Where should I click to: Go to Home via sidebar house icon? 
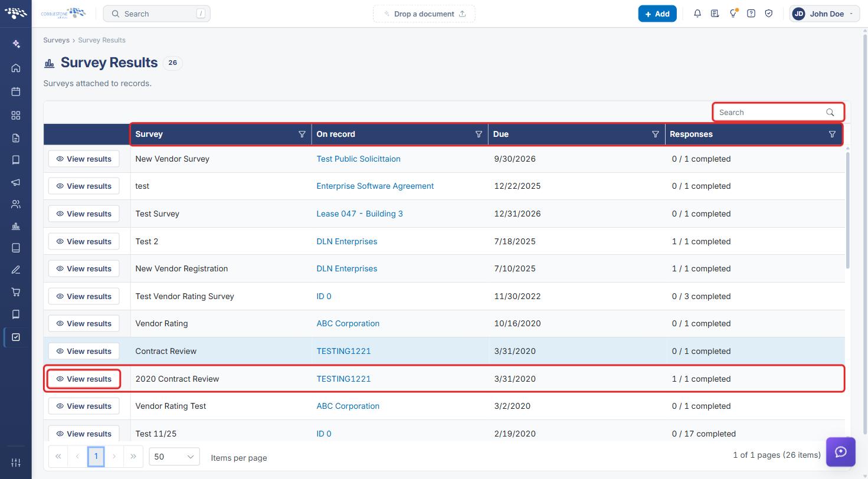[x=16, y=68]
